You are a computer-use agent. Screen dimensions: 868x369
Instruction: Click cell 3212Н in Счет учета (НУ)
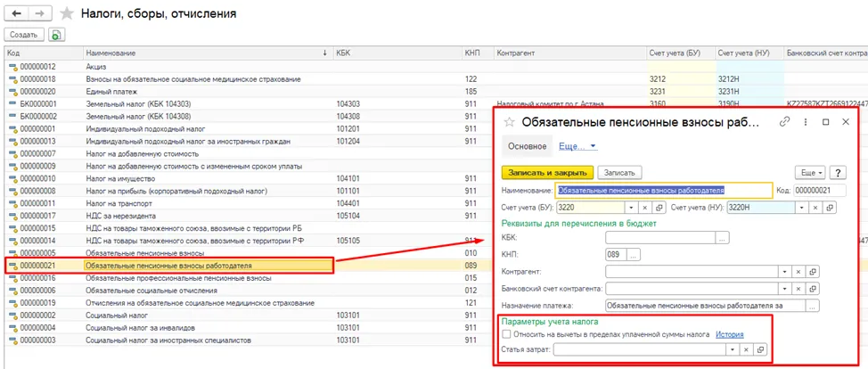[749, 79]
